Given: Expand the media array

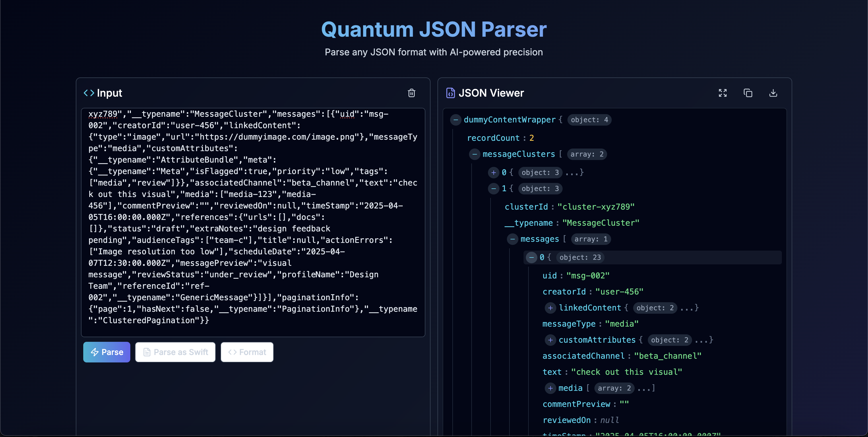Looking at the screenshot, I should (550, 388).
